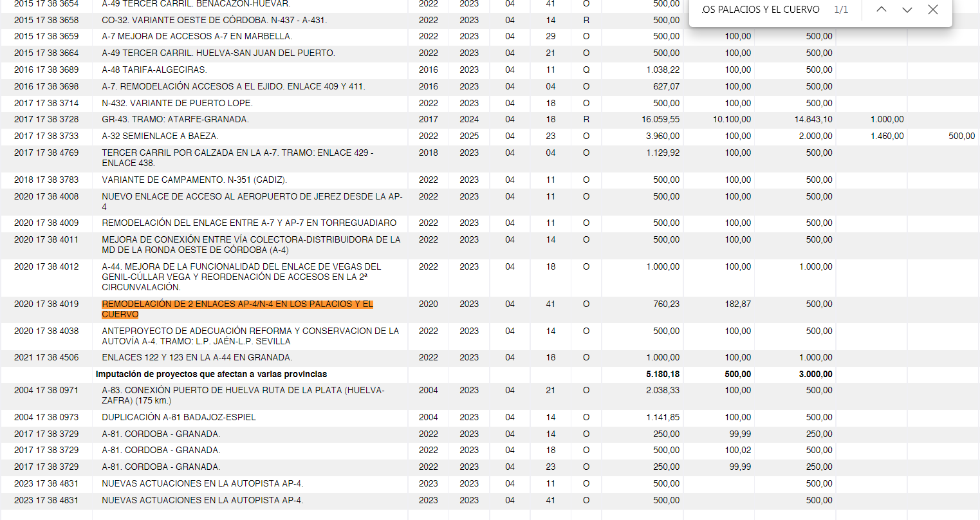
Task: Click the value 182,87
Action: point(737,304)
